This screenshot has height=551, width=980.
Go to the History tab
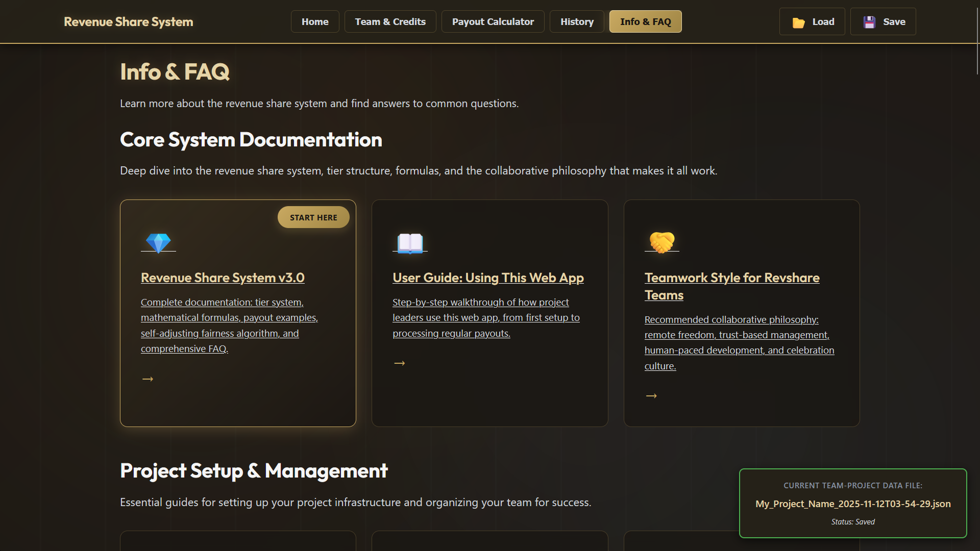[x=577, y=21]
